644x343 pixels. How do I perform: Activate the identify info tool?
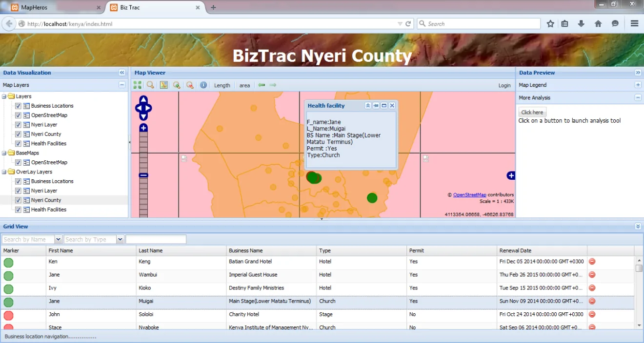pyautogui.click(x=203, y=85)
